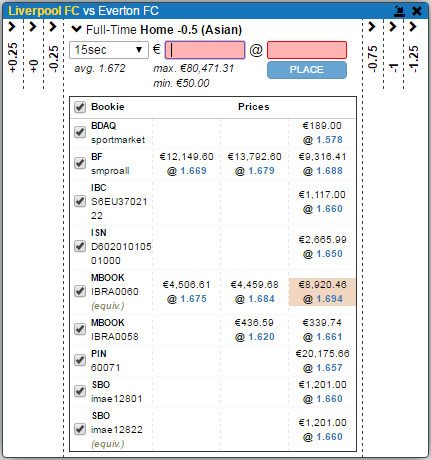Expand the -0.75 handicap column
The image size is (431, 460).
coord(372,27)
